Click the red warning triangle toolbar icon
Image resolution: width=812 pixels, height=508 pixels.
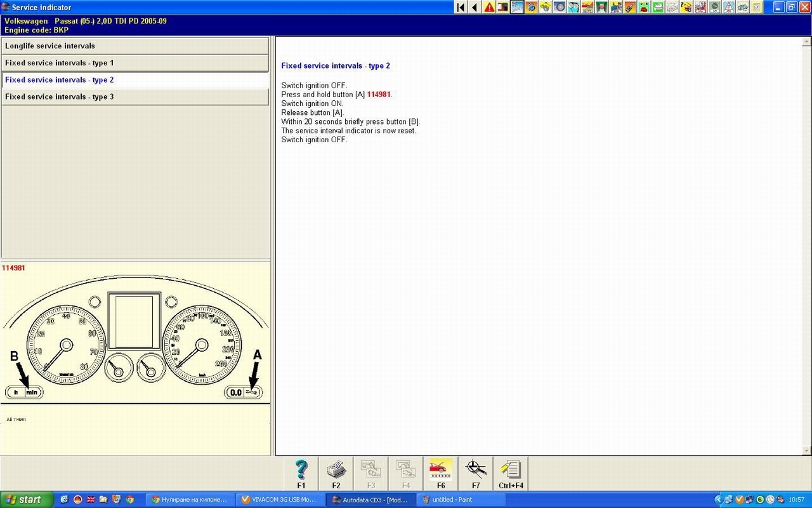489,8
